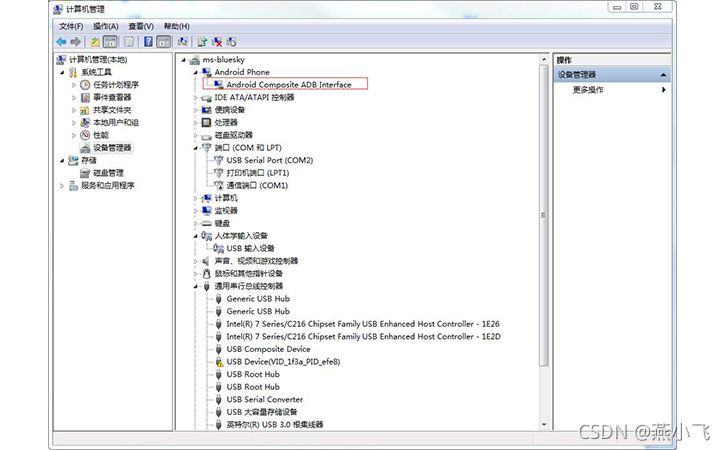The height and width of the screenshot is (450, 726).
Task: Select 通信端口 (COM1) entry
Action: pos(257,185)
